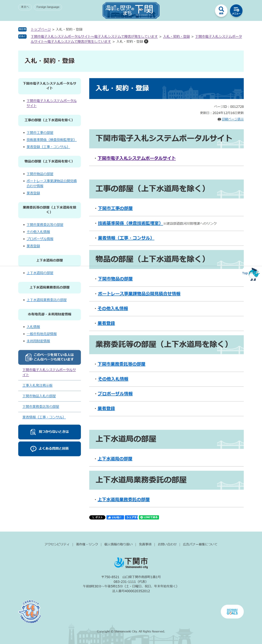
Task: Click the 見つからないときは button
Action: point(50,432)
